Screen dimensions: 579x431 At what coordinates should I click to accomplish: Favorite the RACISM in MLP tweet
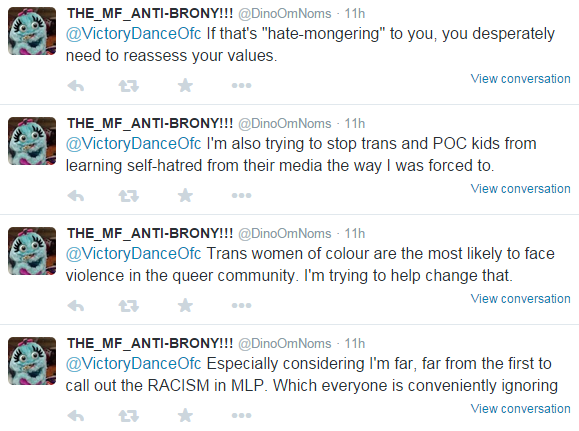tap(185, 415)
